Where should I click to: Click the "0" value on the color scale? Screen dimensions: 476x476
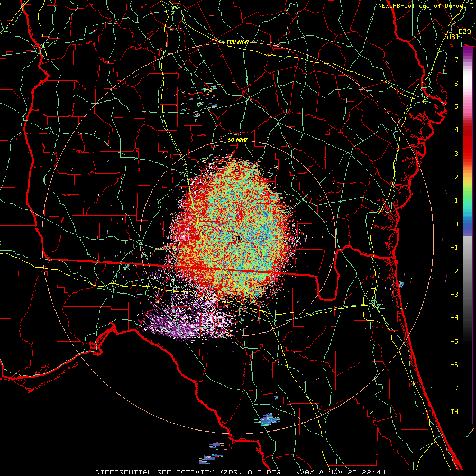(x=456, y=224)
